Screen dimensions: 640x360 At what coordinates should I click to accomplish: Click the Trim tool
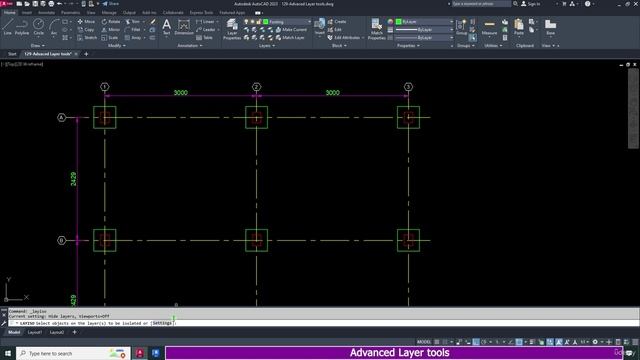(132, 22)
